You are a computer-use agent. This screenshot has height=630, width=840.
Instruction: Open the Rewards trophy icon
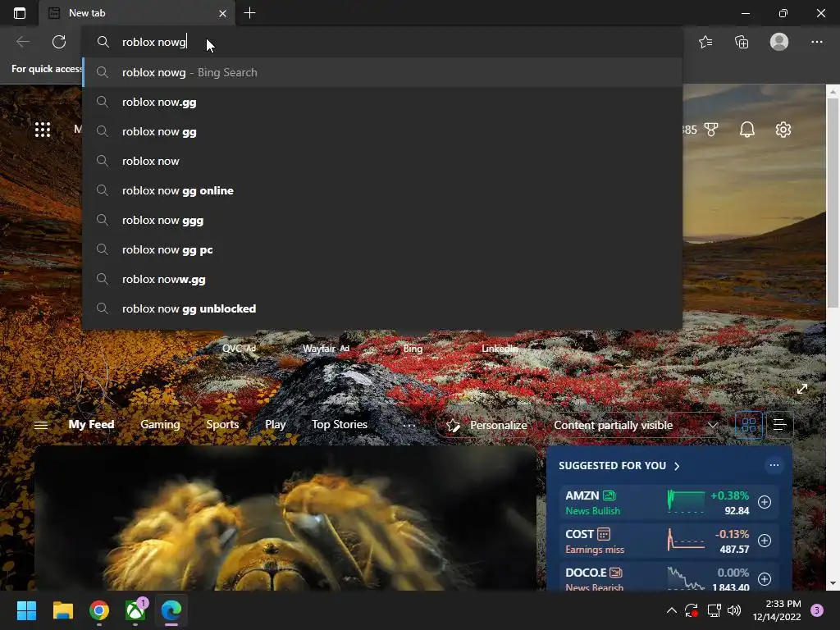pyautogui.click(x=711, y=130)
